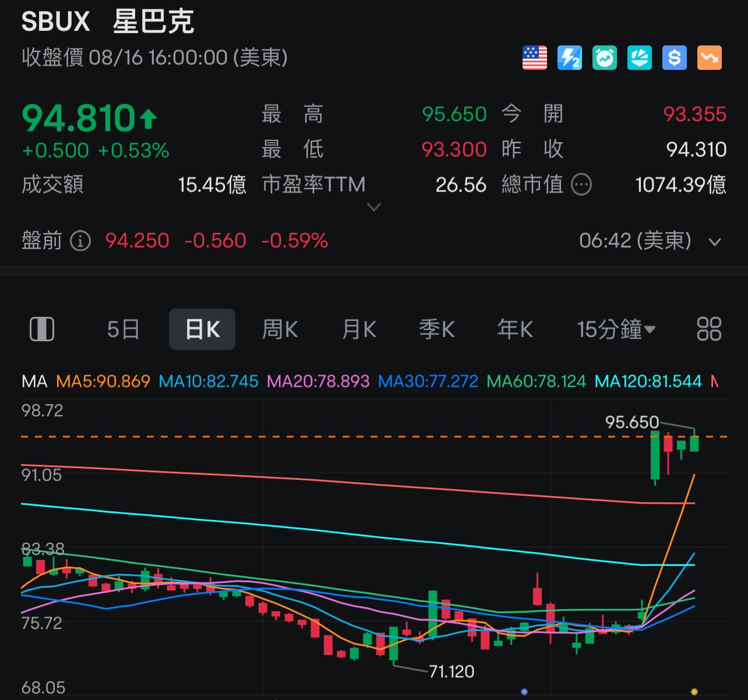Tap the blue dollar sign icon

pos(674,58)
